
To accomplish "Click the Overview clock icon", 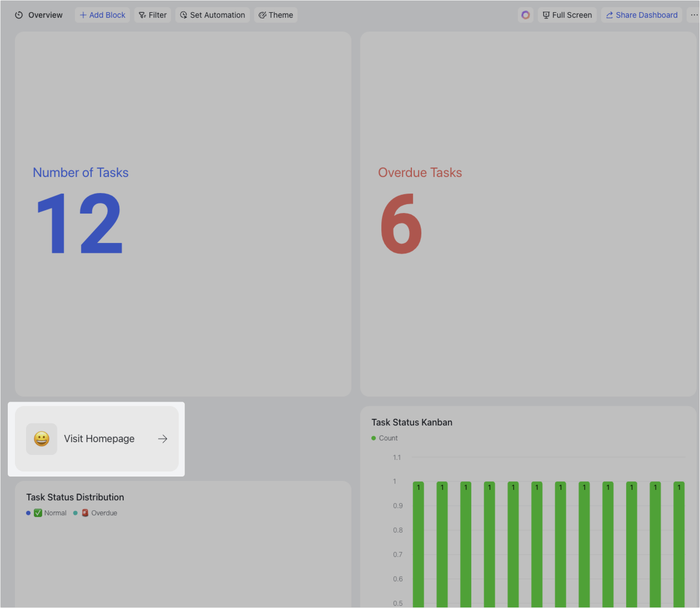I will [19, 15].
